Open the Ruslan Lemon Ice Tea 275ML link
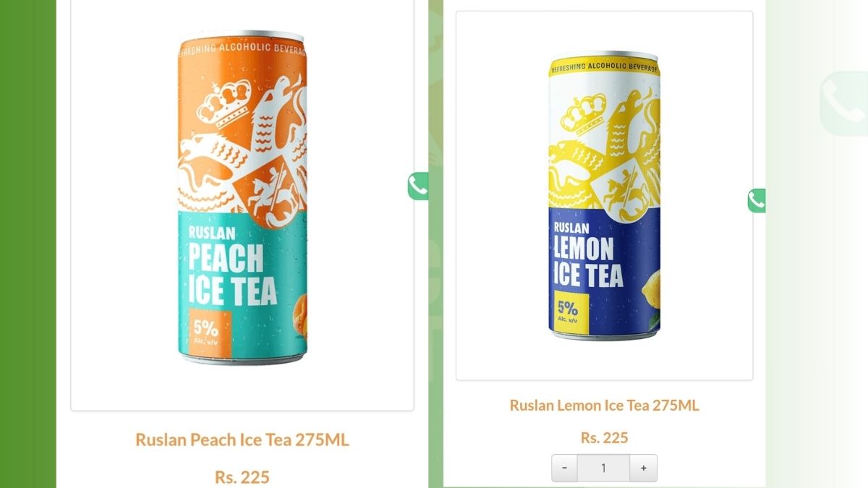This screenshot has height=488, width=868. click(x=604, y=405)
